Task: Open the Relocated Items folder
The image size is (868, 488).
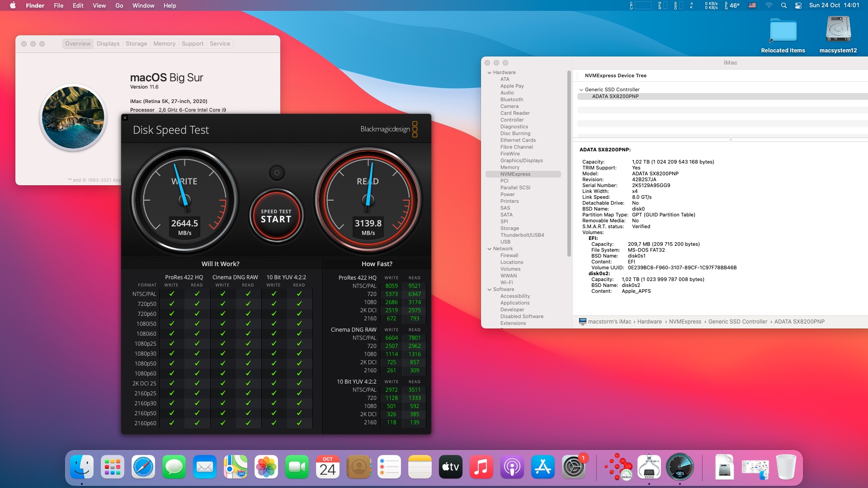Action: (x=783, y=30)
